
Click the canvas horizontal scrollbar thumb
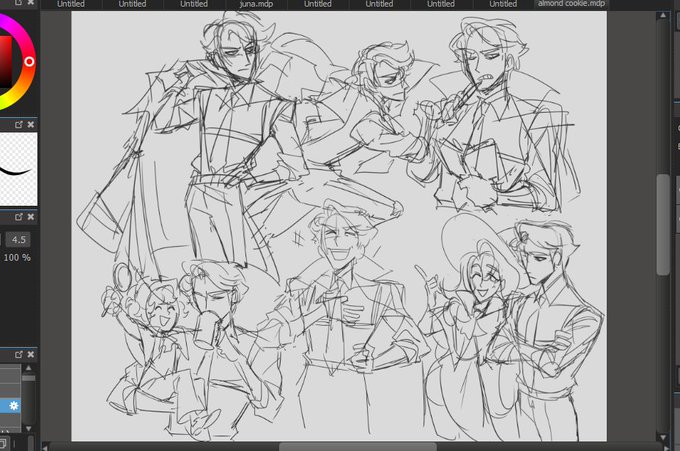358,447
